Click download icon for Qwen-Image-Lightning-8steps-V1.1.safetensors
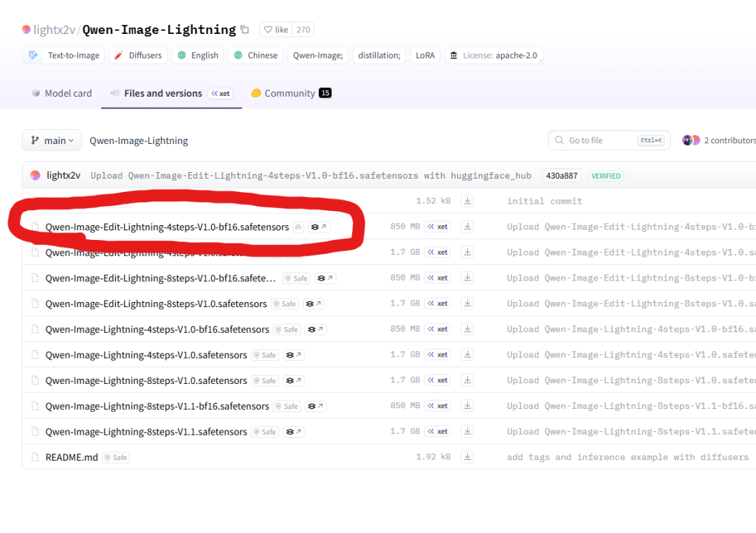This screenshot has height=533, width=756. click(467, 431)
